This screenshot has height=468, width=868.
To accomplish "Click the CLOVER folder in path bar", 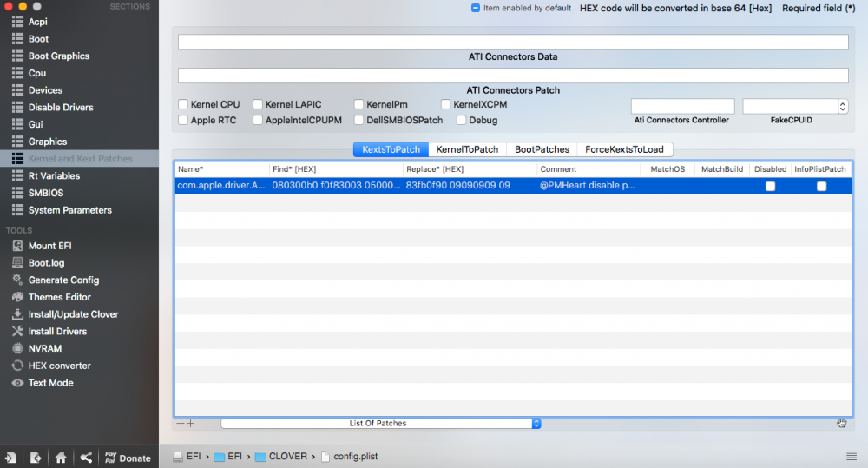I will [280, 457].
